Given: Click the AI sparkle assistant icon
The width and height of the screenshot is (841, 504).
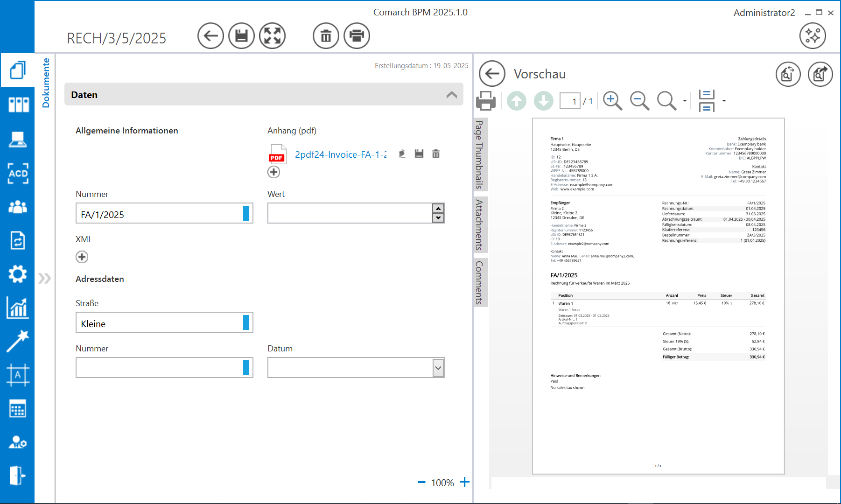Looking at the screenshot, I should coord(812,36).
